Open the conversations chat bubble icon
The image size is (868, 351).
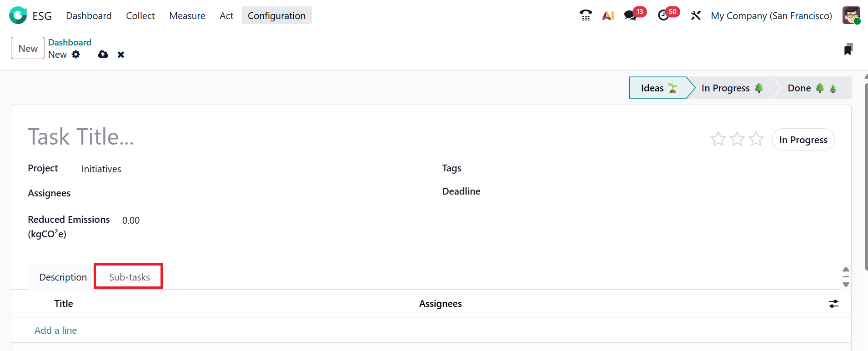(x=630, y=15)
